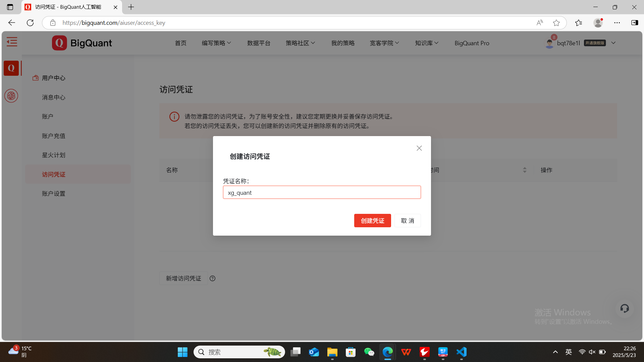The image size is (644, 362).
Task: Click the help question mark beside 新增访问凭证
Action: pos(212,278)
